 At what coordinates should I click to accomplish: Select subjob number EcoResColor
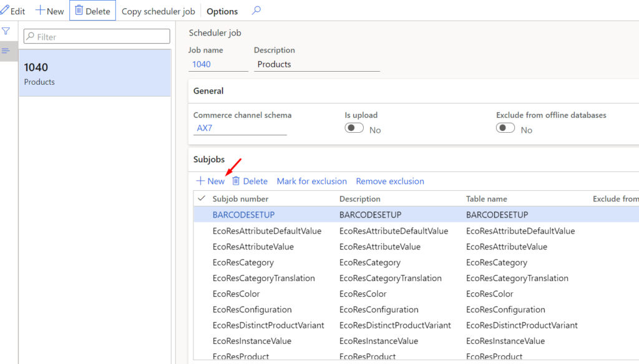pos(237,294)
